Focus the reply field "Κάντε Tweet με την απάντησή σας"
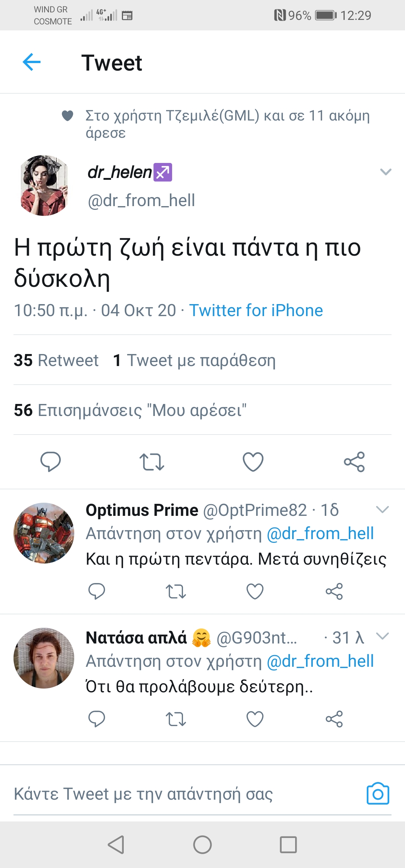405x868 pixels. (x=143, y=794)
